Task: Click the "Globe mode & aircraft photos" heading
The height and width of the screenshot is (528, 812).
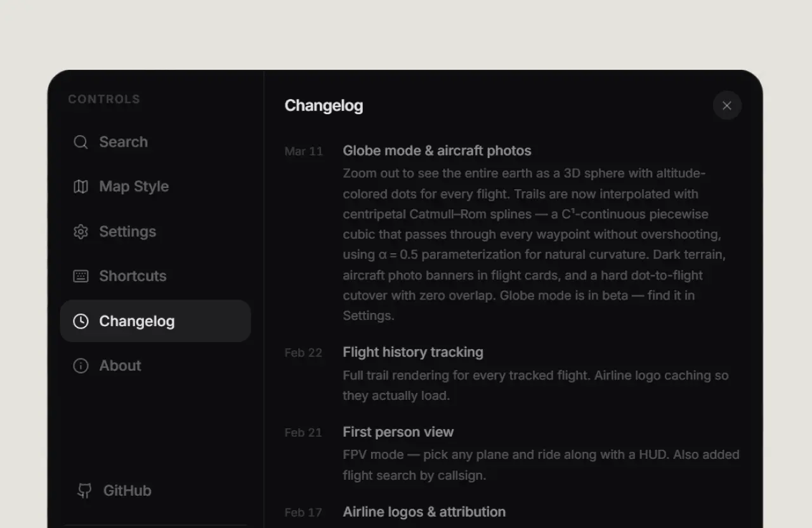Action: tap(437, 151)
